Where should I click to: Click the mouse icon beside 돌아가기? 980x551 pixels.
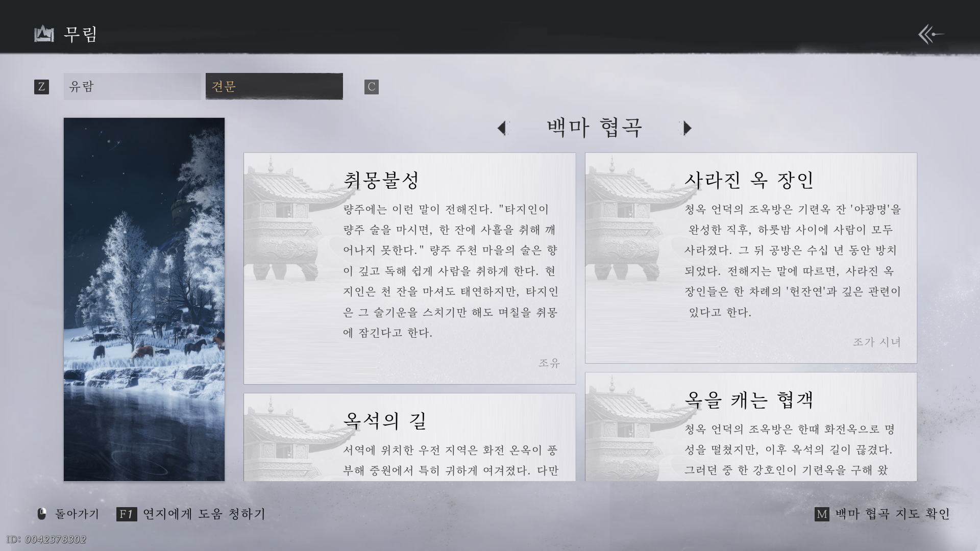coord(42,514)
